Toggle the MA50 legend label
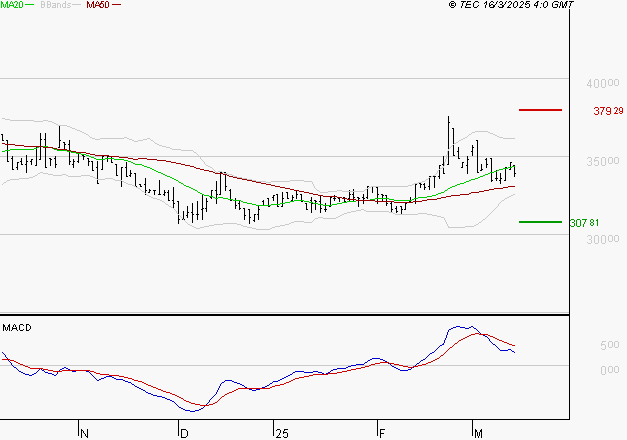 pyautogui.click(x=98, y=6)
